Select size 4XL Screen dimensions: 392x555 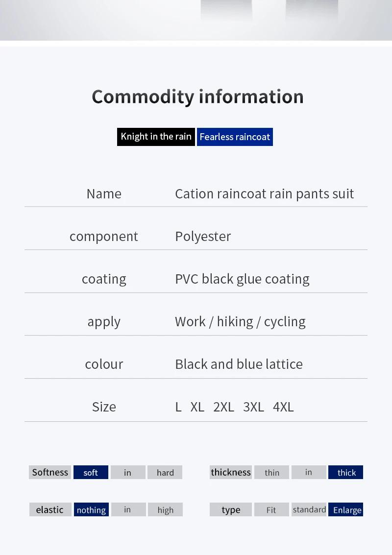pyautogui.click(x=283, y=407)
